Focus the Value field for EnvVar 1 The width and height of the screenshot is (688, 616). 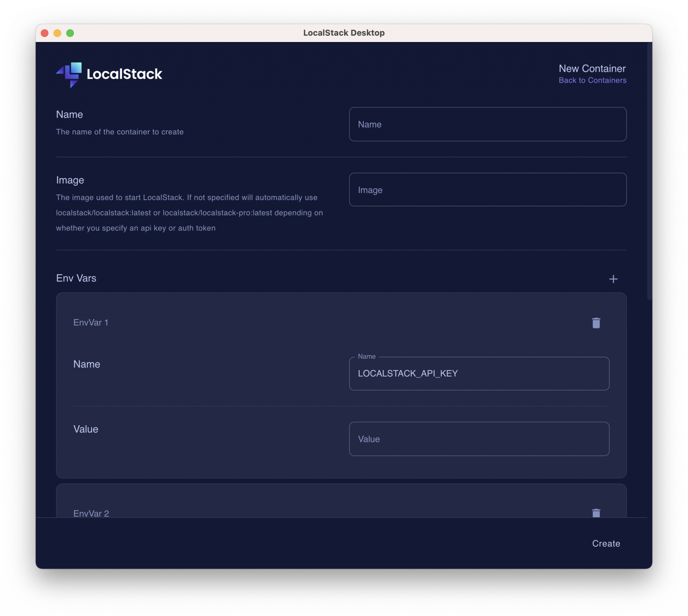[479, 439]
